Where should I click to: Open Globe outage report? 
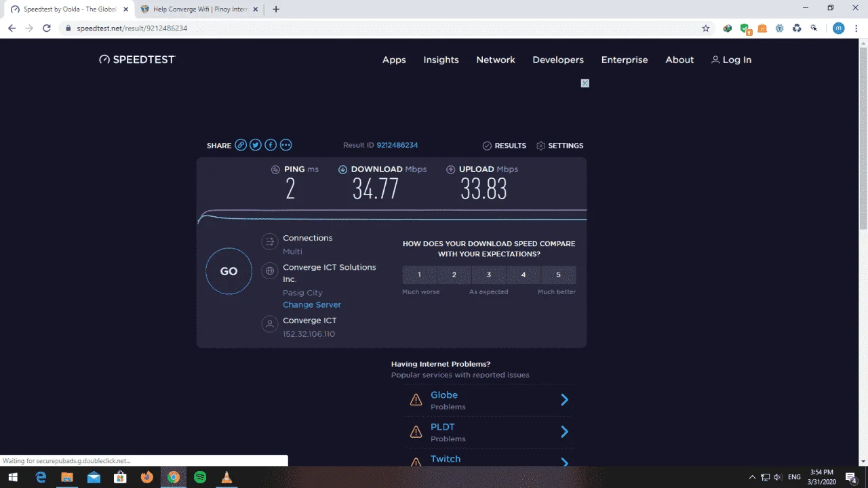[x=444, y=395]
